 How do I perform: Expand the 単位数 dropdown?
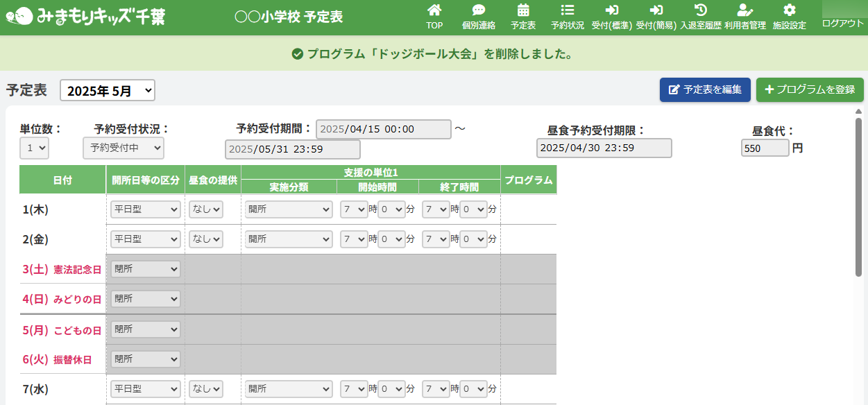pyautogui.click(x=34, y=148)
